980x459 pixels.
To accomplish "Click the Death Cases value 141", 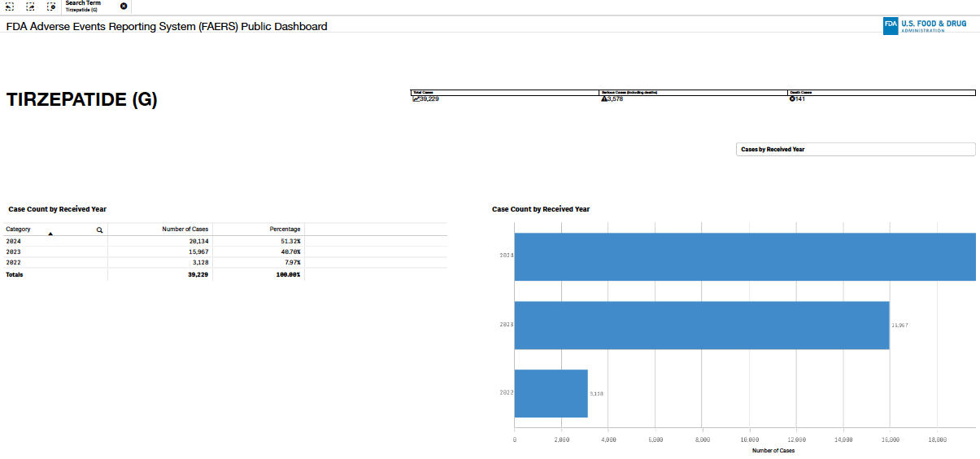I will (x=800, y=98).
